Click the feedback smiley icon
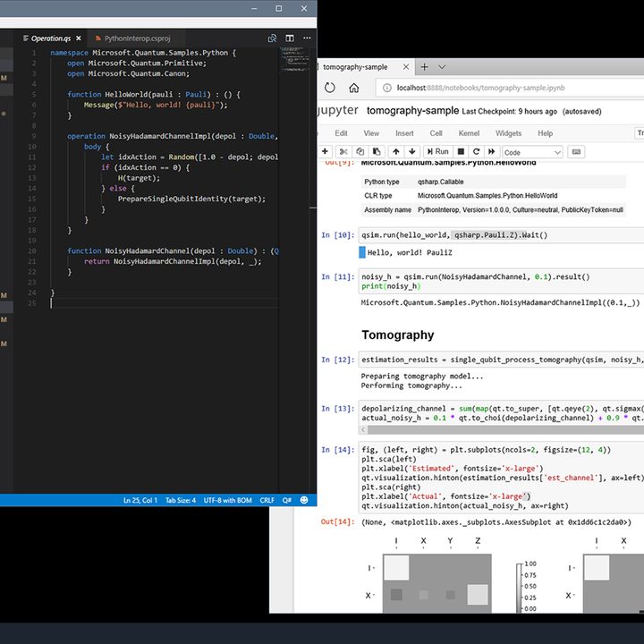Image resolution: width=644 pixels, height=644 pixels. click(x=304, y=500)
